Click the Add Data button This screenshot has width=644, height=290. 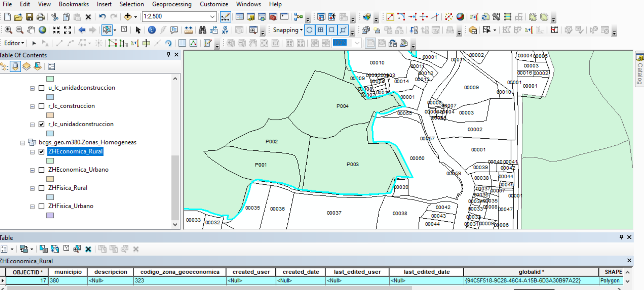click(128, 17)
